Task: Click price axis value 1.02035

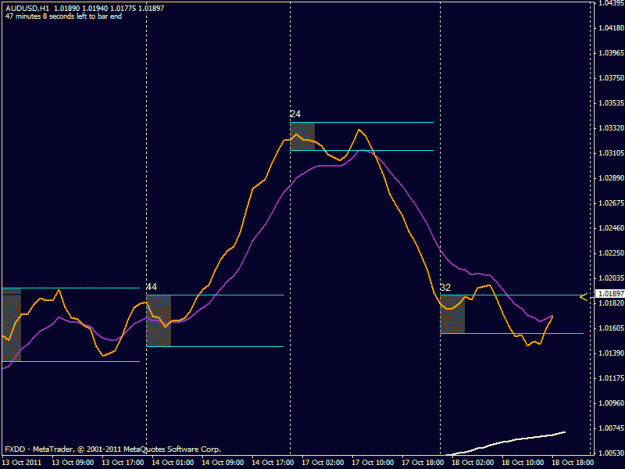Action: (611, 278)
